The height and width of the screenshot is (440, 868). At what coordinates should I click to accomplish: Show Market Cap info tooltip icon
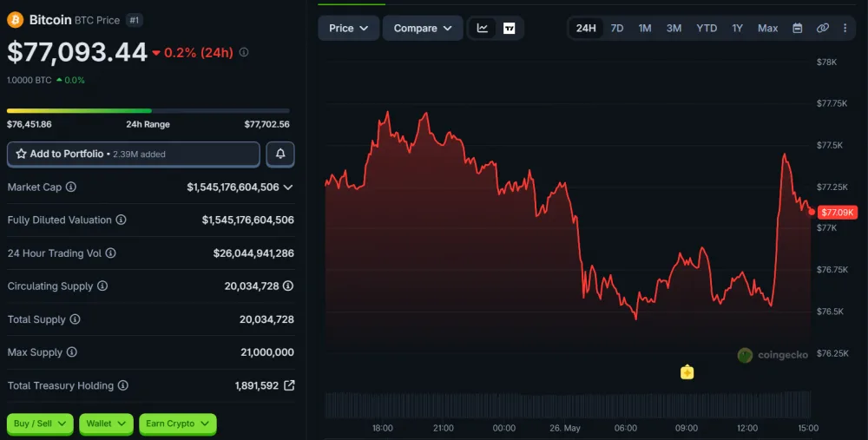[71, 187]
